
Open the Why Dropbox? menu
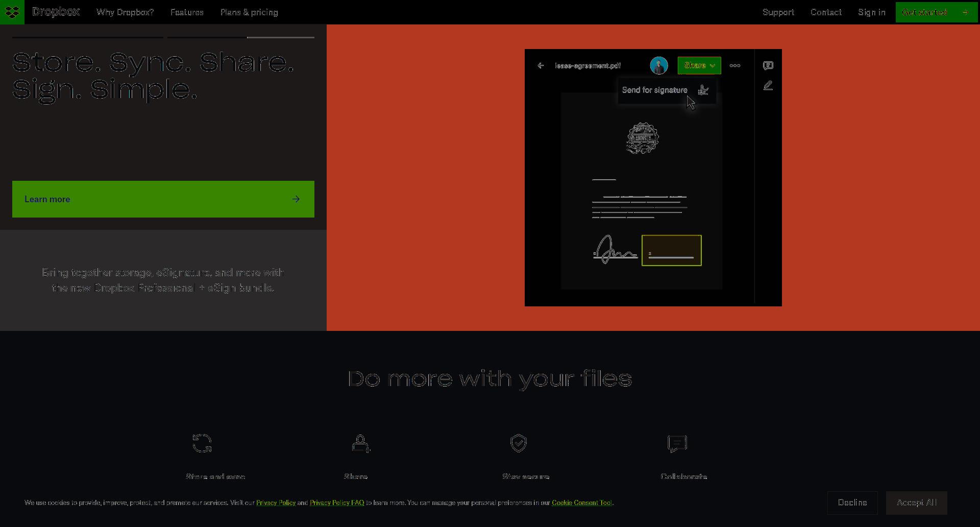tap(125, 12)
